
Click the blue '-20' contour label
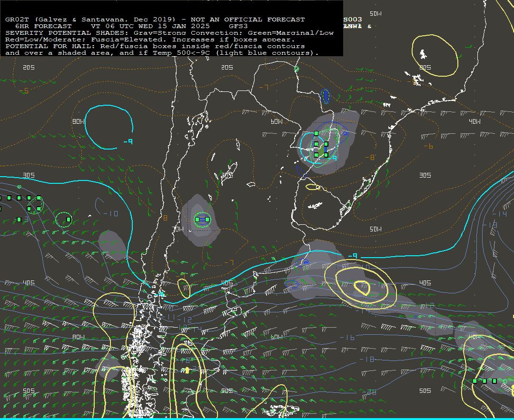(369, 392)
